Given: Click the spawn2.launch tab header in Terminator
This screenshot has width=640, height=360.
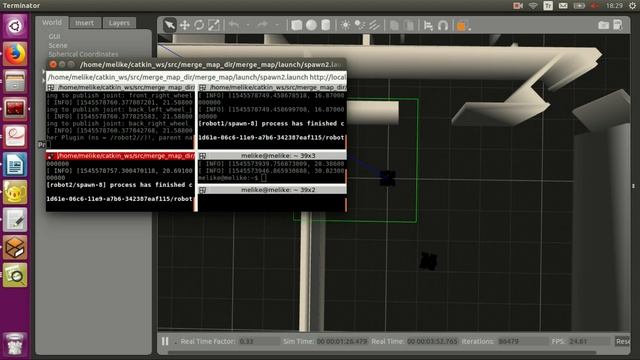Looking at the screenshot, I should click(x=196, y=77).
